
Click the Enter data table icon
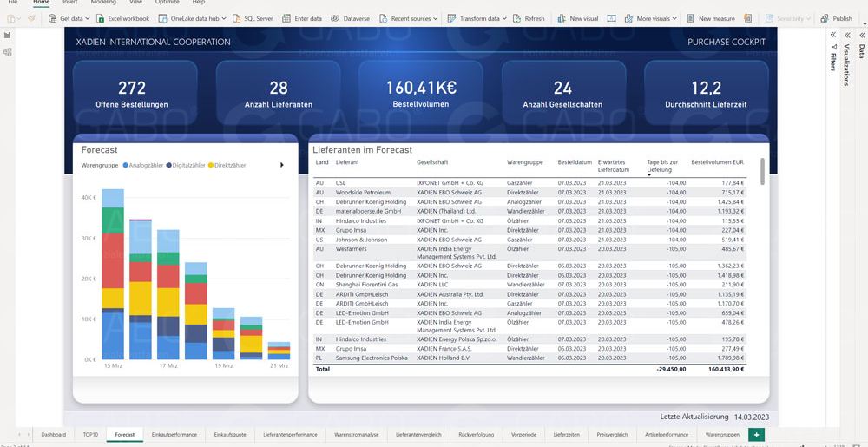pos(286,18)
